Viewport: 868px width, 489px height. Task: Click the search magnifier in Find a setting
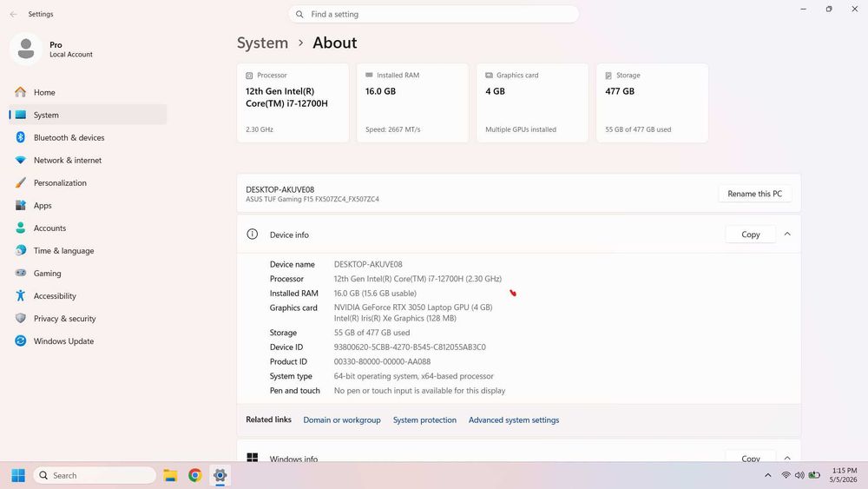299,15
